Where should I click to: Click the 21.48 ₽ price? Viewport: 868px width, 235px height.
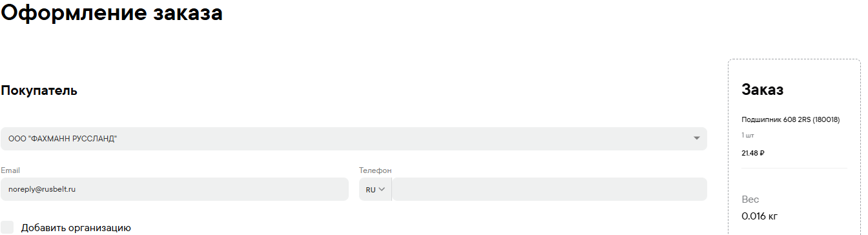coord(753,153)
